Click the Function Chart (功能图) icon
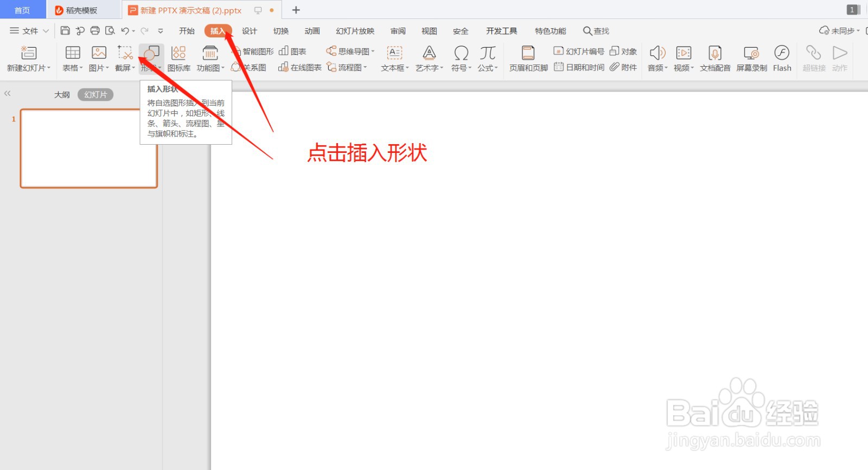The image size is (868, 470). point(210,53)
